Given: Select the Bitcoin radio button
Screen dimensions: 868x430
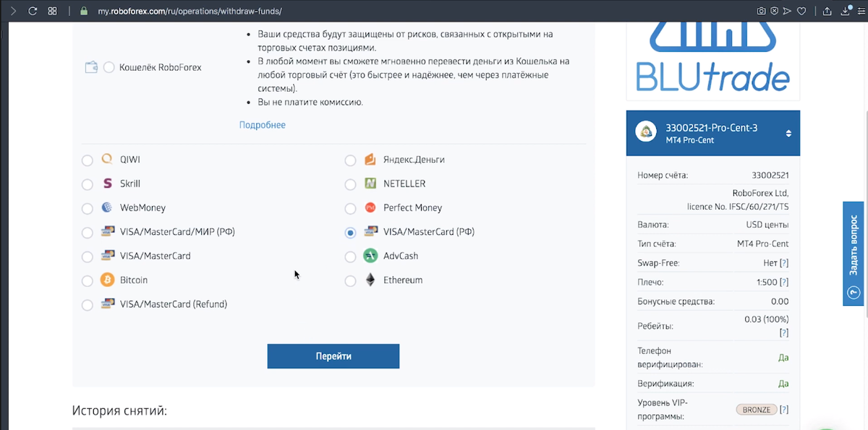Looking at the screenshot, I should coord(88,280).
